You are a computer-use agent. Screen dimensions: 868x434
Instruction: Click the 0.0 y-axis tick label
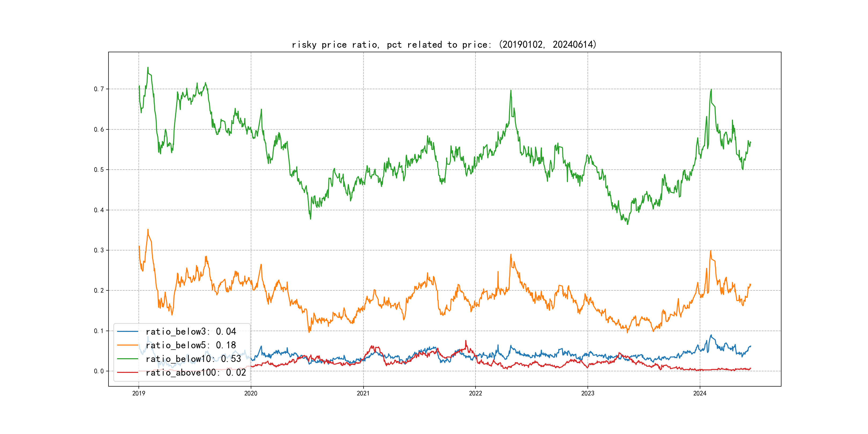[x=99, y=371]
